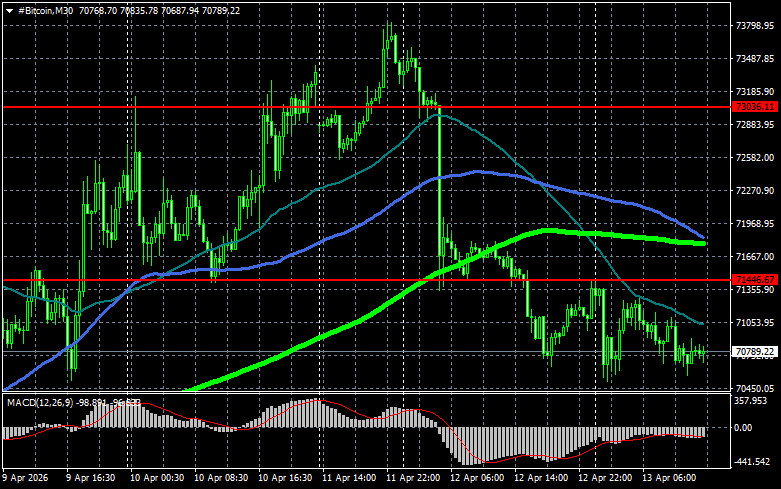Select the #Bitcoin,M30 chart title text

coord(45,10)
